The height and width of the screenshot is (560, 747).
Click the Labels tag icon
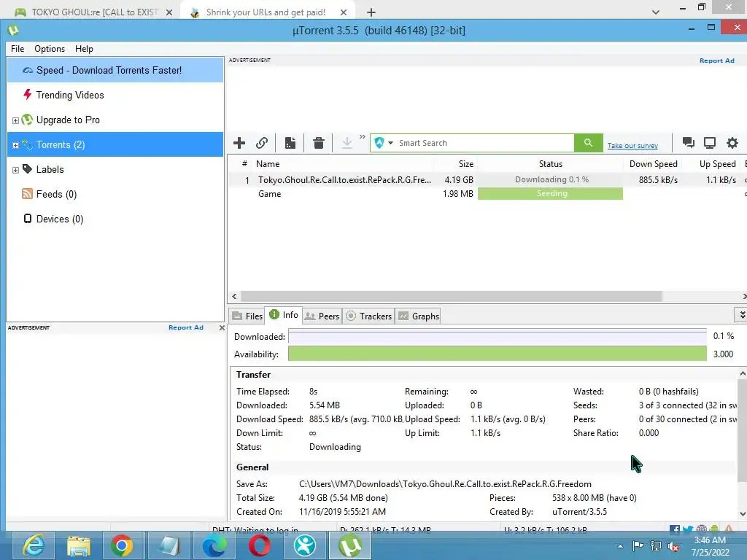(x=27, y=169)
